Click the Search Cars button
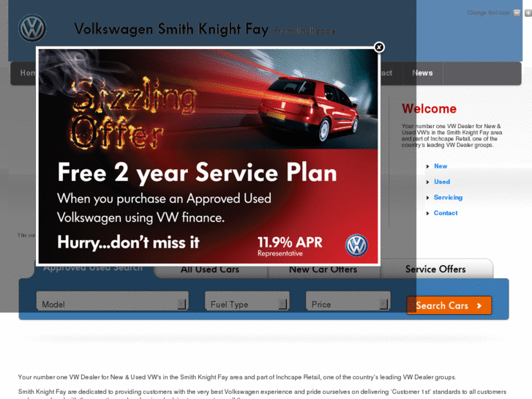 (x=449, y=305)
